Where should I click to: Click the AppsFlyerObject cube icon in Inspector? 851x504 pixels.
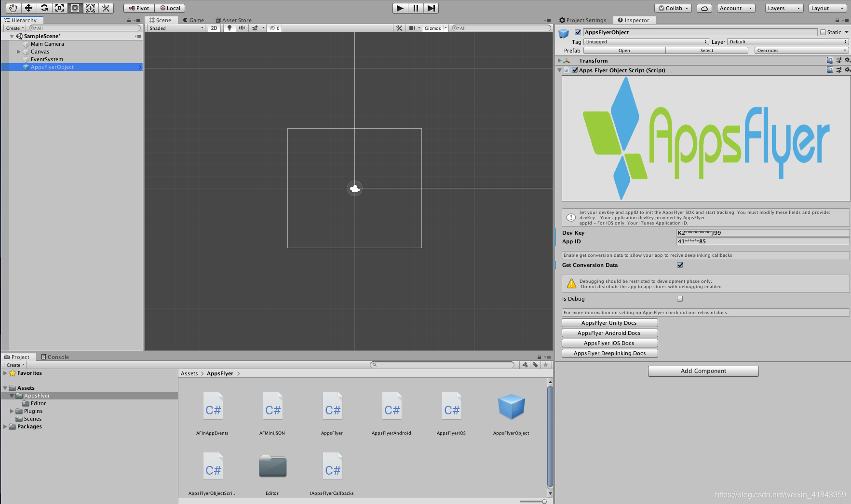point(564,34)
